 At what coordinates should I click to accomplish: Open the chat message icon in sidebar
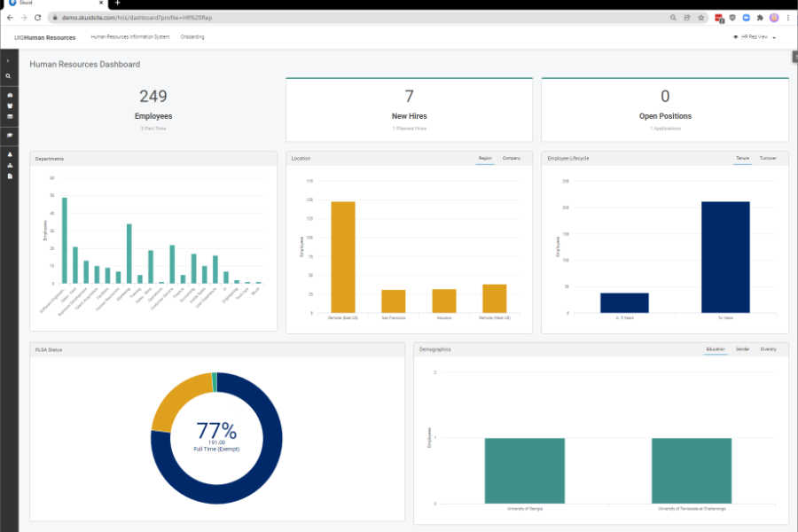tap(10, 136)
